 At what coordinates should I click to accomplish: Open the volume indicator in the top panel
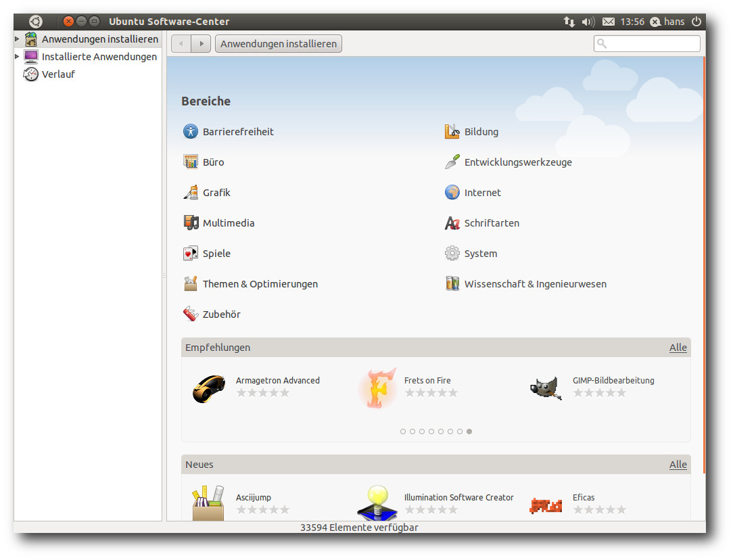[588, 22]
